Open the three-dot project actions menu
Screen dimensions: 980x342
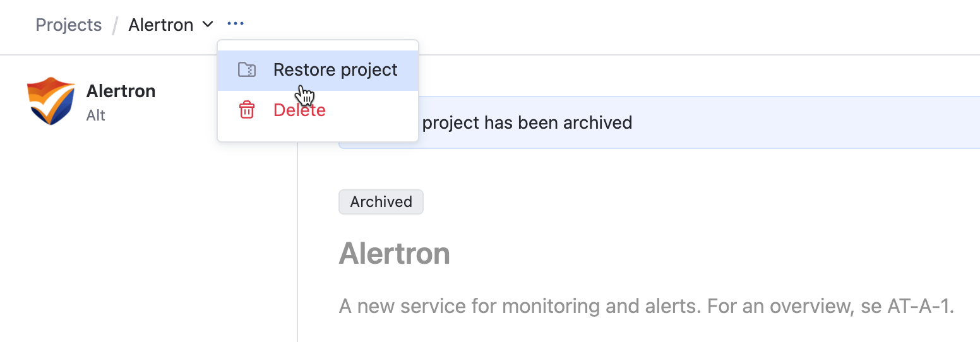click(x=236, y=25)
